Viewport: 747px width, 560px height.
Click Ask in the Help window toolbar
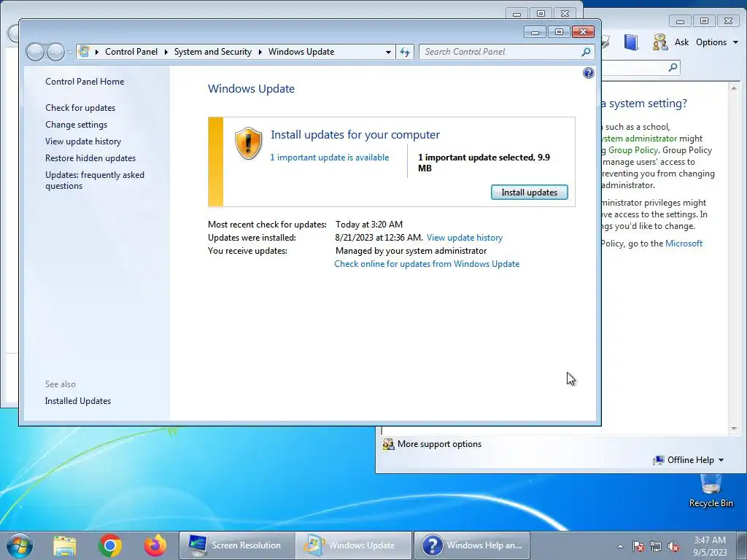tap(681, 42)
